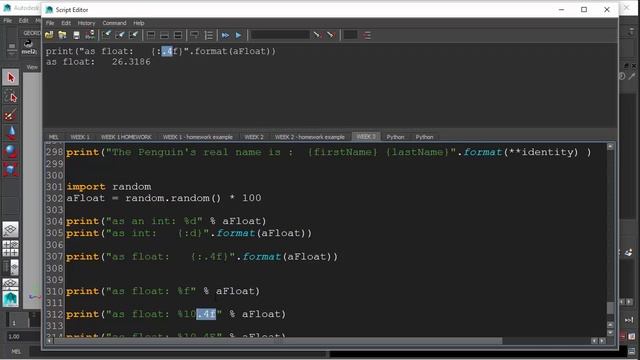Click the Clear Input icon
The height and width of the screenshot is (360, 640).
click(120, 35)
